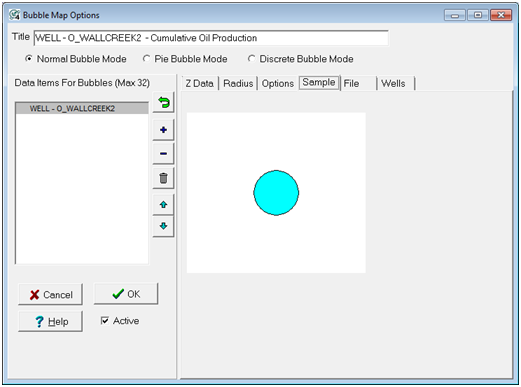Toggle the Active checkbox
The width and height of the screenshot is (521, 387).
point(105,321)
